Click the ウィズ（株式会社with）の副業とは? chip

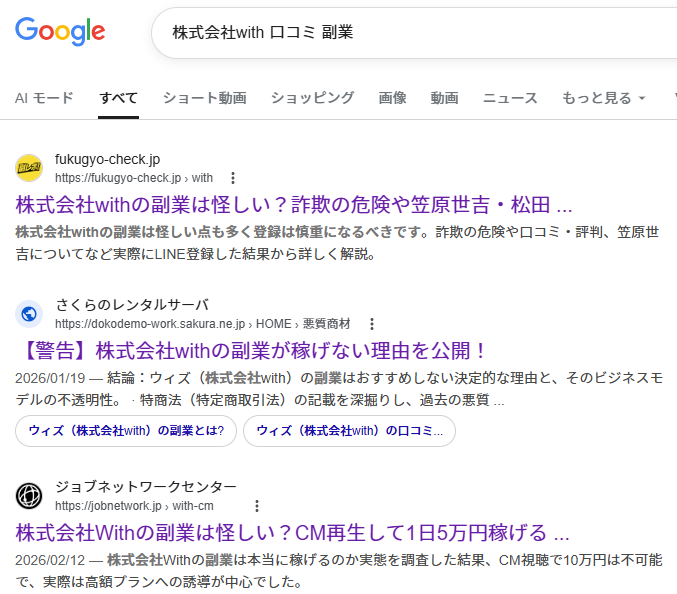point(126,431)
